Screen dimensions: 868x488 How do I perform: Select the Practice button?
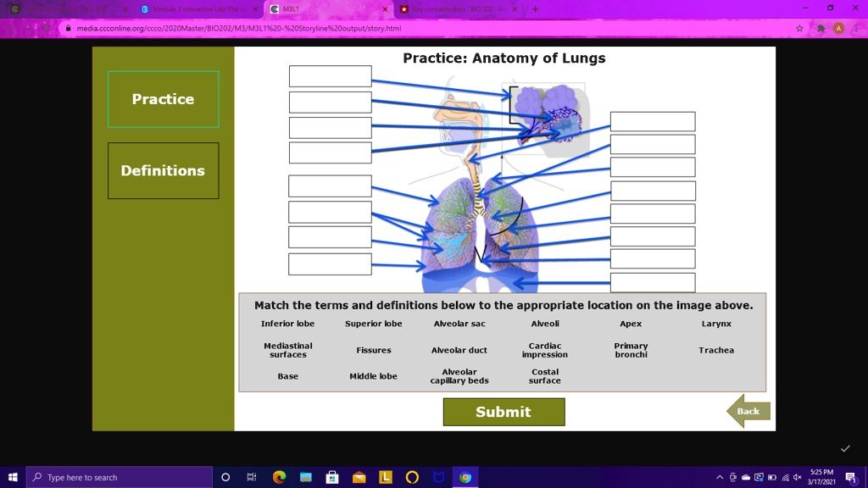click(164, 99)
